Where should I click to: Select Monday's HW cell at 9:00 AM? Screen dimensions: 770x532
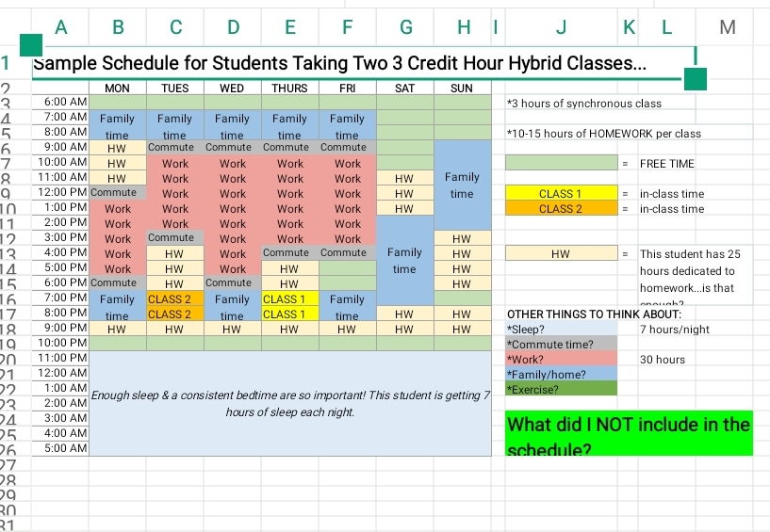(118, 147)
